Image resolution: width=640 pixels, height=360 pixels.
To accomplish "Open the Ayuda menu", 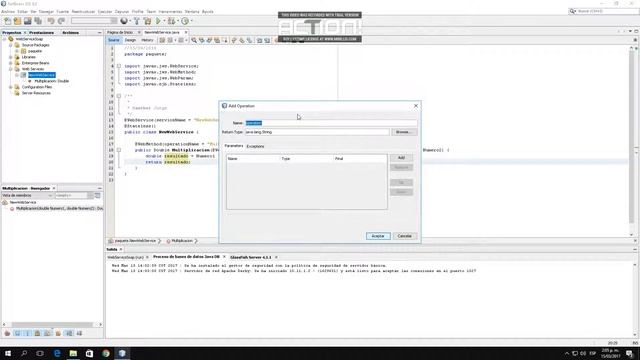I will pyautogui.click(x=207, y=11).
